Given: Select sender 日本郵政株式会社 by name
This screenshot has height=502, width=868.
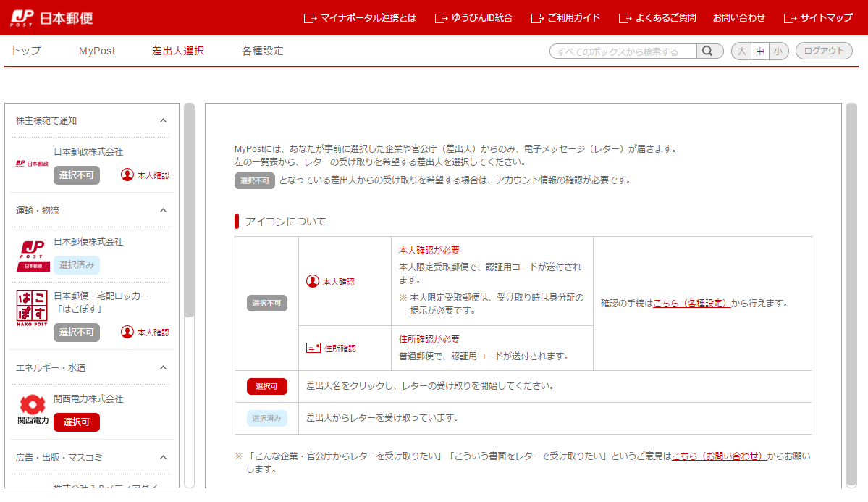Looking at the screenshot, I should 88,152.
